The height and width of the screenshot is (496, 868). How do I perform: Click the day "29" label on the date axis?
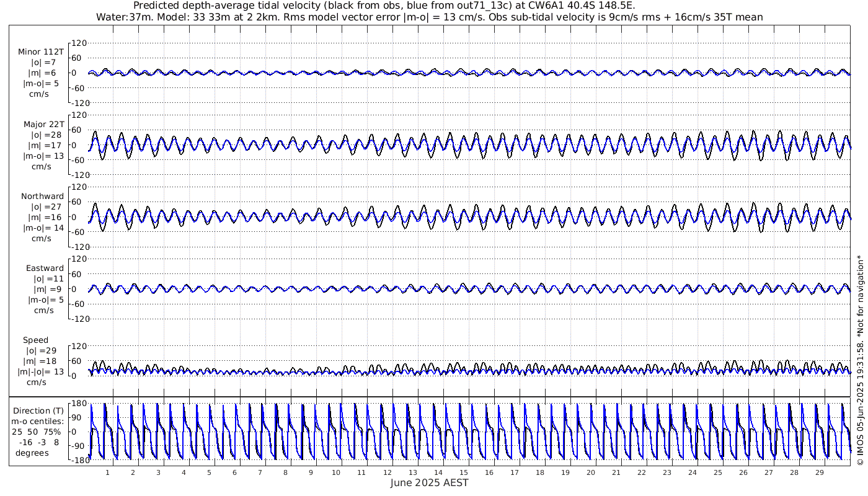pyautogui.click(x=819, y=472)
